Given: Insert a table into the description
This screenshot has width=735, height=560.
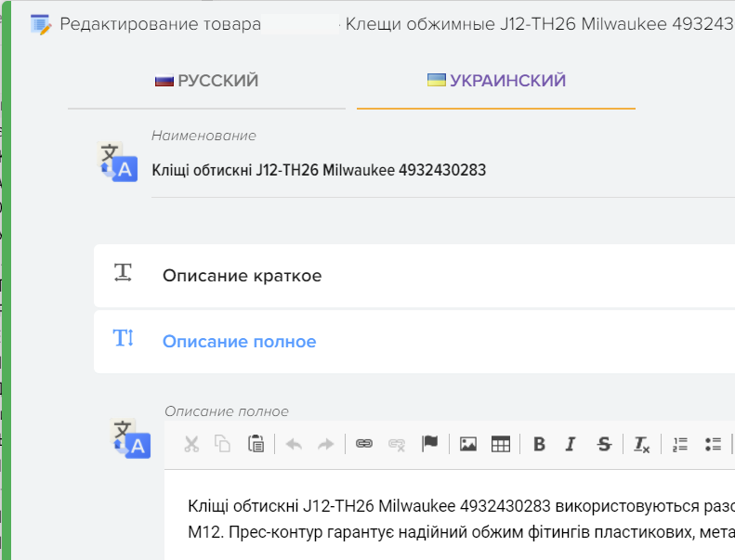Looking at the screenshot, I should coord(501,444).
